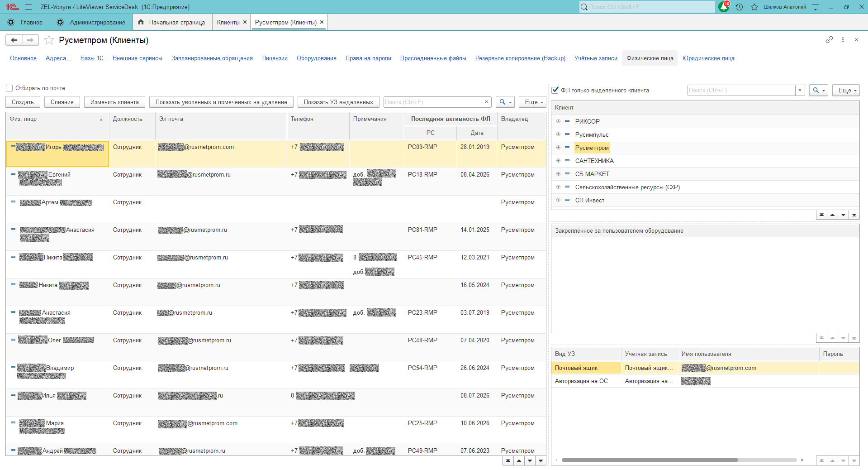Open the Еще menu above client list
The width and height of the screenshot is (868, 470).
846,90
